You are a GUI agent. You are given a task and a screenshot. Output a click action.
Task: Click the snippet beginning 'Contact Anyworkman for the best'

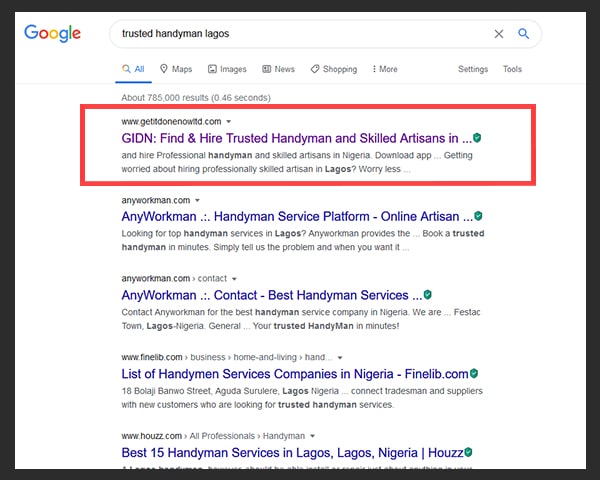tap(301, 319)
